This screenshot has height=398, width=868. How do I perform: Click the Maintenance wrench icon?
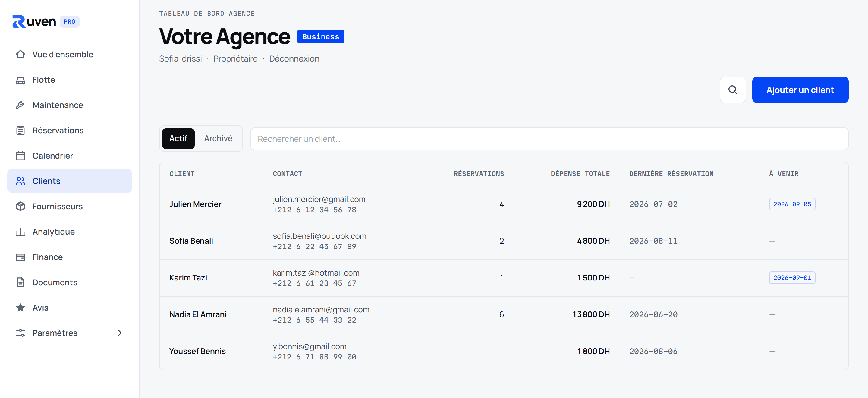pos(20,105)
